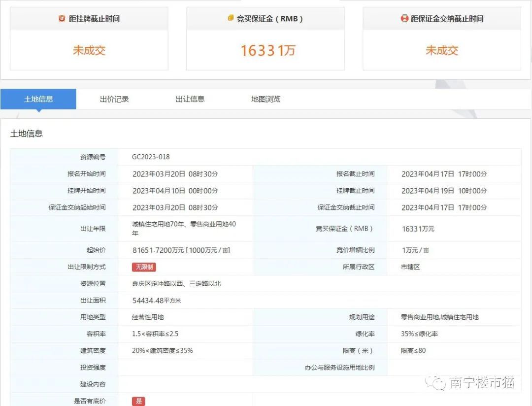Select location text 良庆区定冲路以西、三定路以北
532x406 pixels.
point(176,283)
